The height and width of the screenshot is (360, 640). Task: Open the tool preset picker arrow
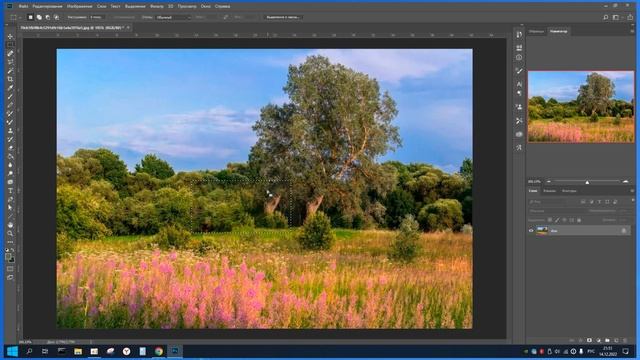[20, 18]
